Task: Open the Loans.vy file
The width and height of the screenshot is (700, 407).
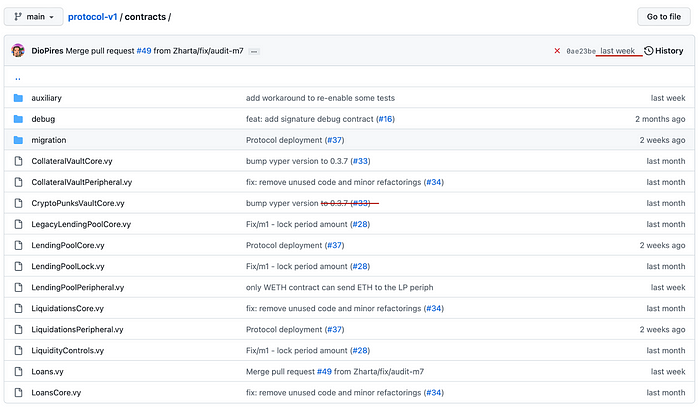Action: pyautogui.click(x=46, y=371)
